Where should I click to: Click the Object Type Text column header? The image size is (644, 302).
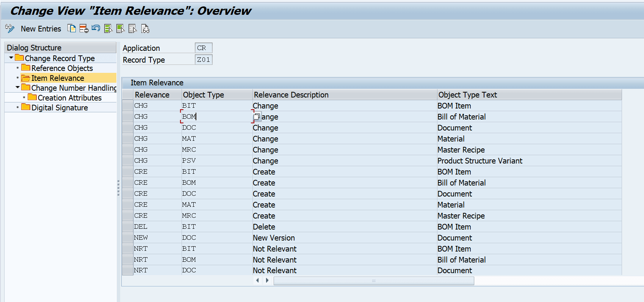pyautogui.click(x=529, y=95)
